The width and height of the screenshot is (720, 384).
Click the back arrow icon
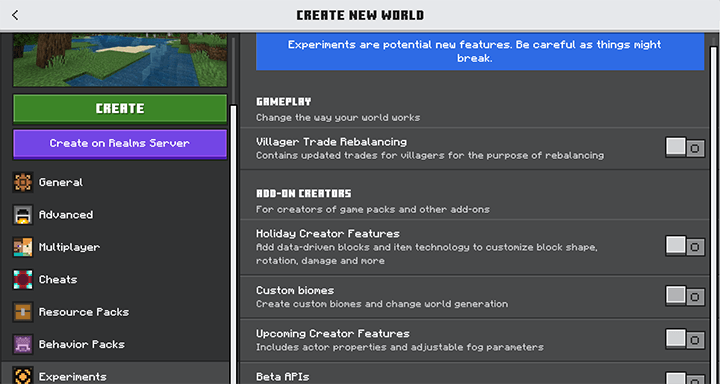coord(15,15)
